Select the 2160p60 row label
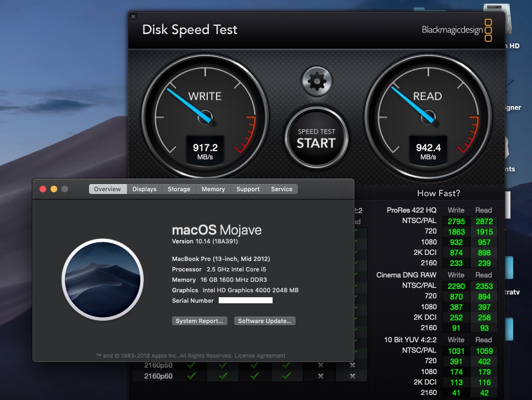532x400 pixels. 158,376
